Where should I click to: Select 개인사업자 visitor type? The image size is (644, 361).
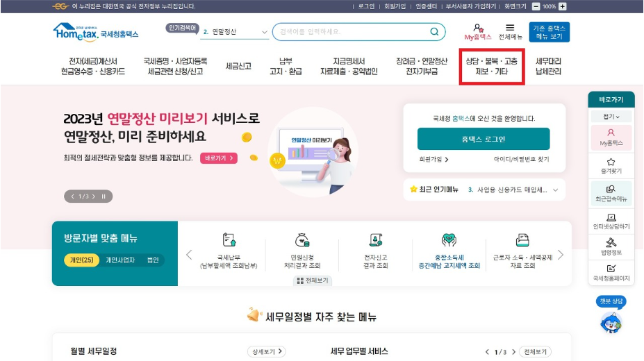pos(120,260)
